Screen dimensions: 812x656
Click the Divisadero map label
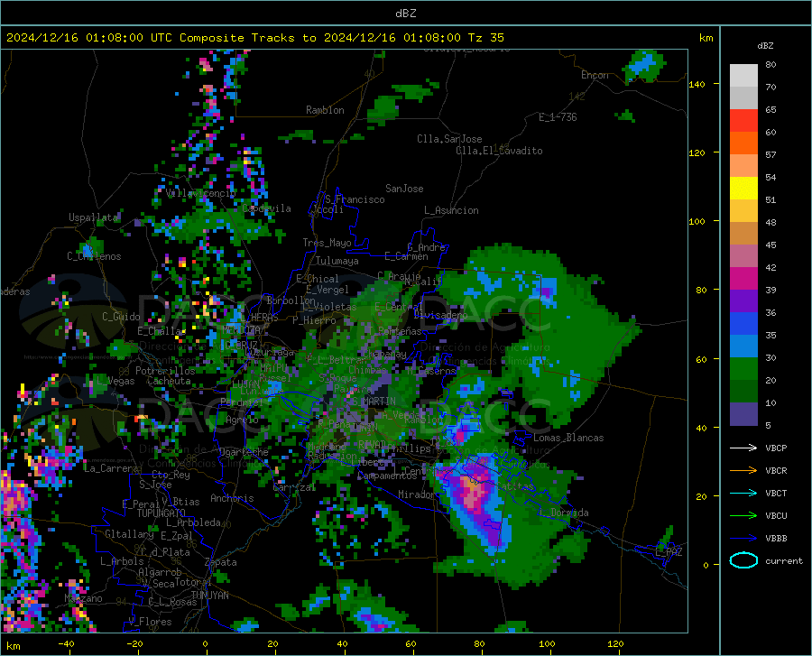(440, 315)
